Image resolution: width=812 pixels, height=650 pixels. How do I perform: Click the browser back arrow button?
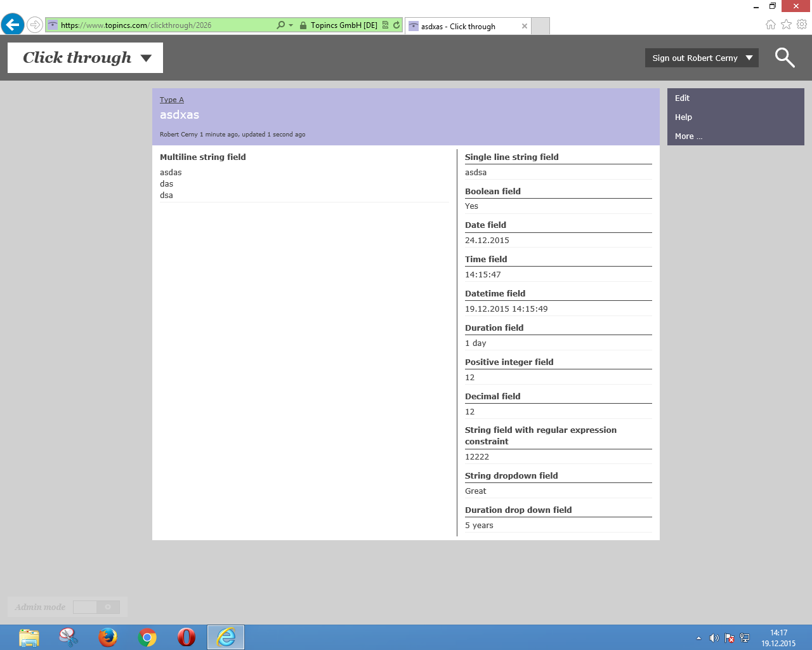pos(13,25)
